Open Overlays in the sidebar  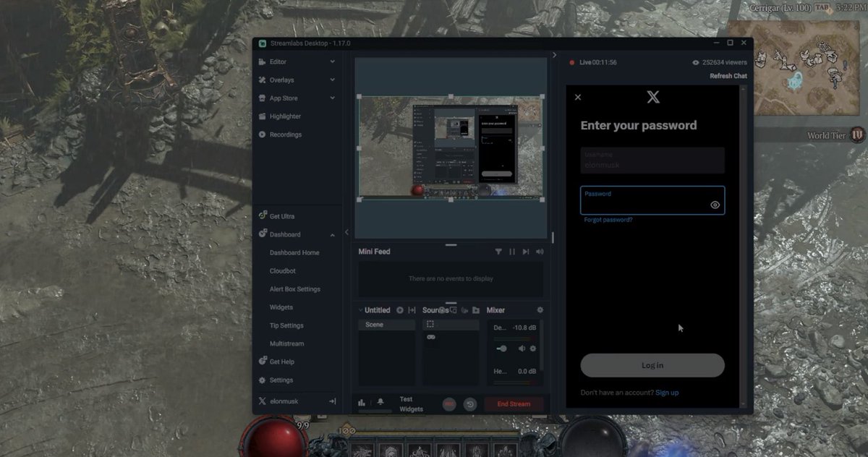pyautogui.click(x=281, y=80)
